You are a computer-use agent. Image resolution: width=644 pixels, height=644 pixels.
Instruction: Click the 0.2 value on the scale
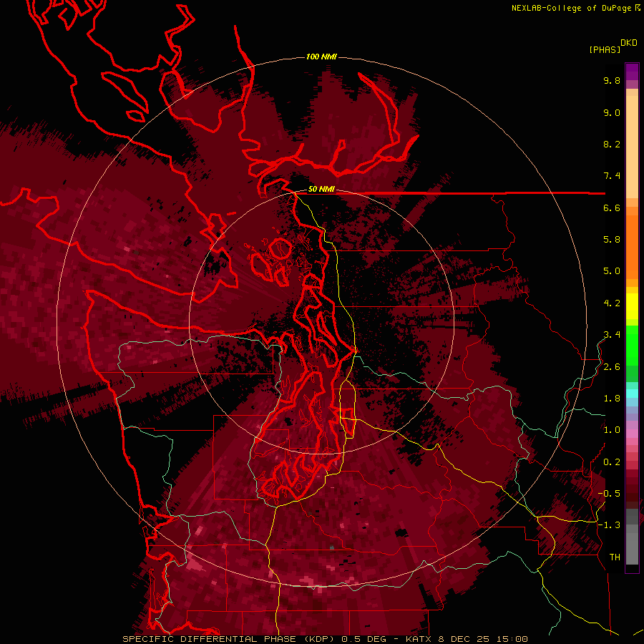pyautogui.click(x=612, y=462)
